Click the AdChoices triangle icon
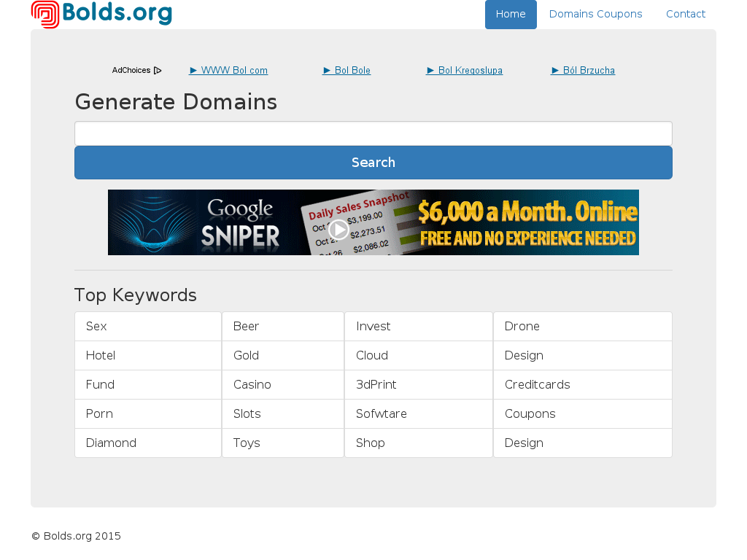This screenshot has height=560, width=747. coord(158,71)
